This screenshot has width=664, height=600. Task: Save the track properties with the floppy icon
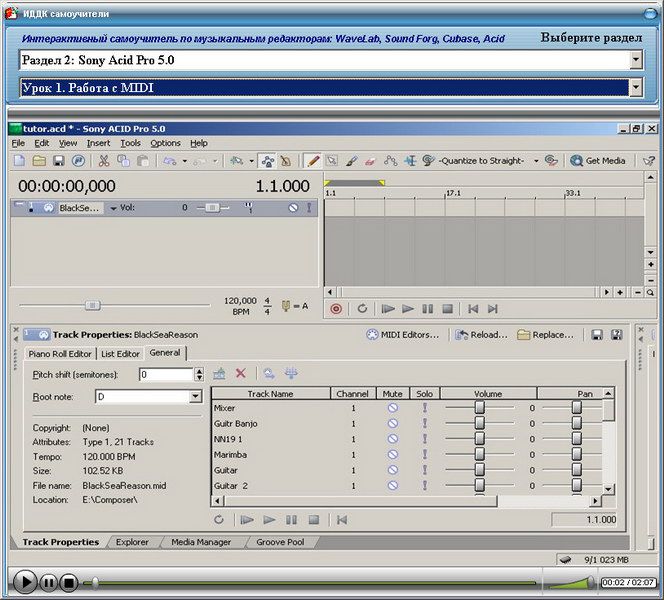pos(597,335)
